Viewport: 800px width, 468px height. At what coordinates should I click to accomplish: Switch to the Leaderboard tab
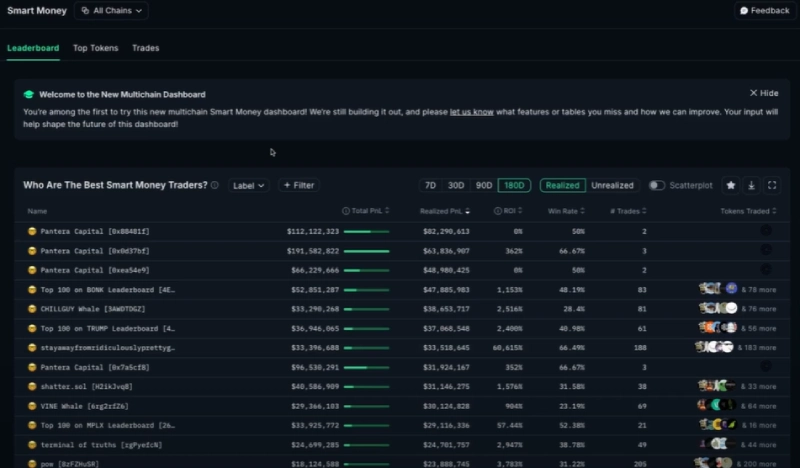33,48
